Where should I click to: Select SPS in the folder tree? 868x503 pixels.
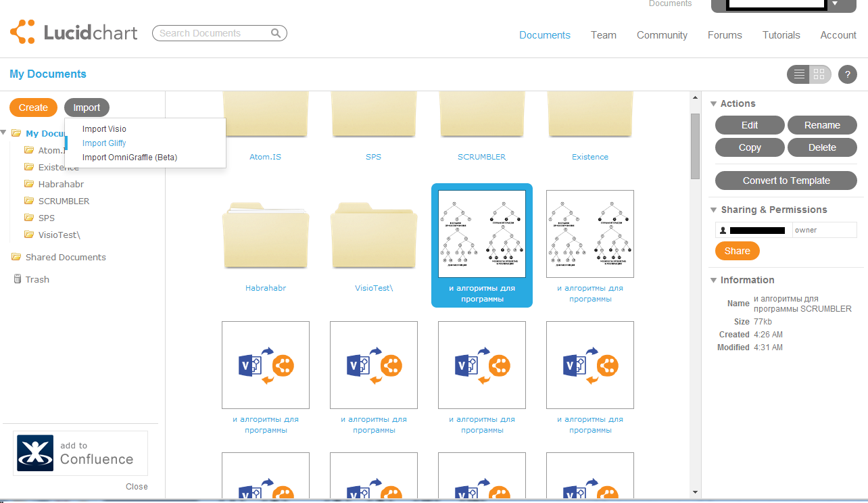pyautogui.click(x=47, y=218)
